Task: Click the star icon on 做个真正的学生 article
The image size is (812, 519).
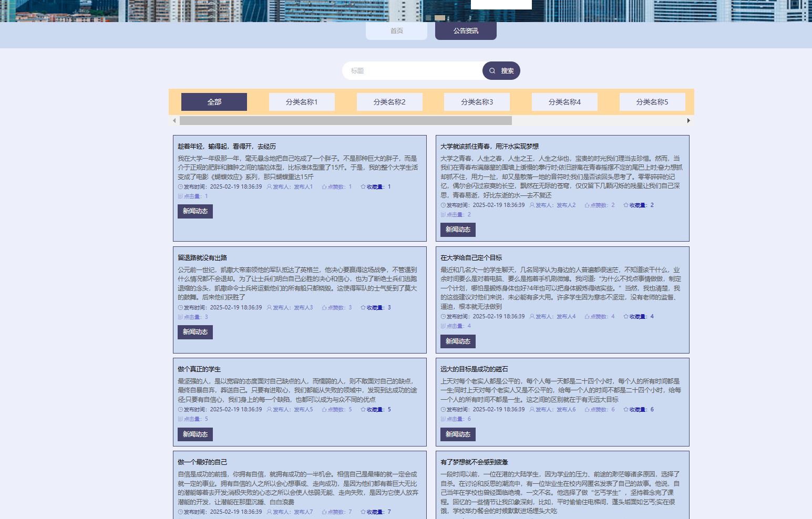Action: coord(363,410)
